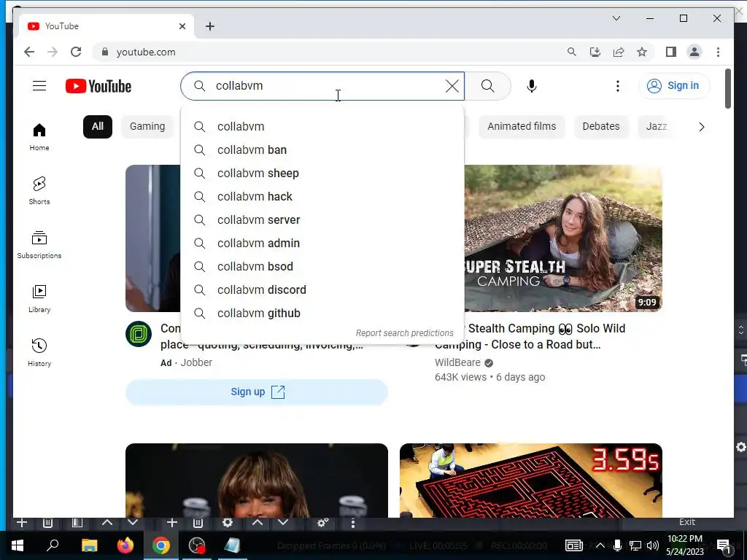The image size is (747, 560).
Task: Select the Gaming filter chip
Action: [147, 127]
